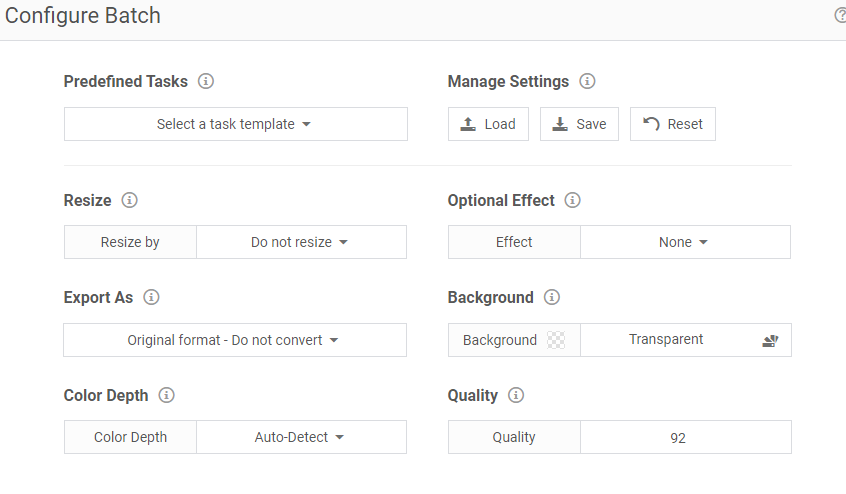The width and height of the screenshot is (846, 494).
Task: Click the Resize info icon
Action: (x=129, y=200)
